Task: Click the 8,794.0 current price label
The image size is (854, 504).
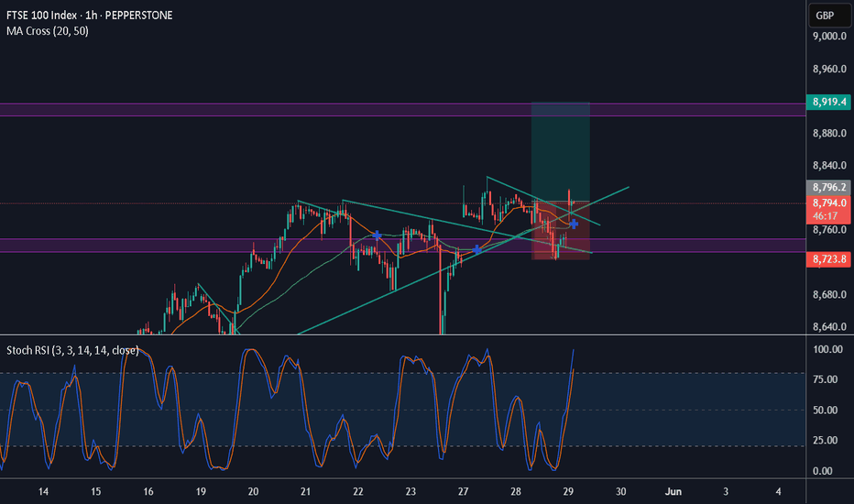Action: pyautogui.click(x=829, y=203)
